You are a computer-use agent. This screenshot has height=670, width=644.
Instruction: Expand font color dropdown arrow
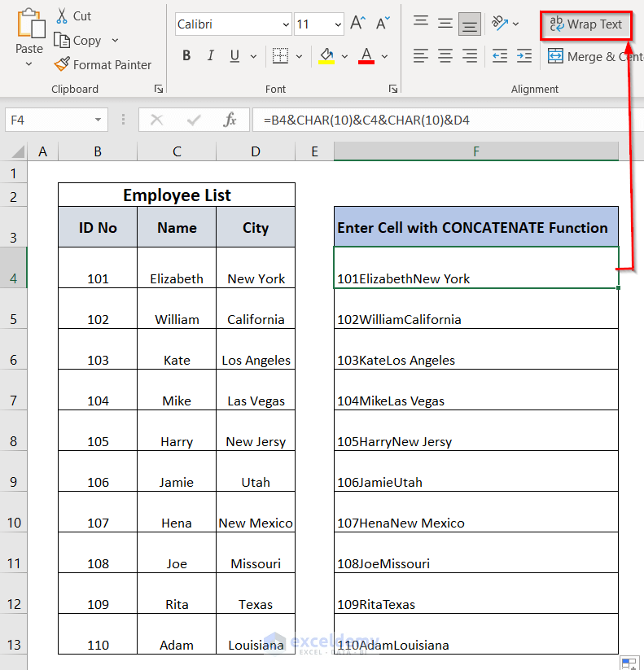coord(384,56)
